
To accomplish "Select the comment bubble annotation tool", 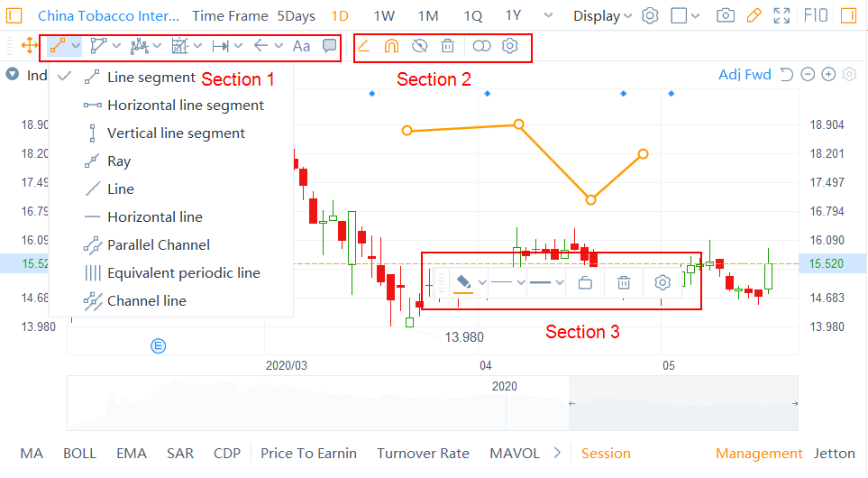I will pyautogui.click(x=329, y=45).
